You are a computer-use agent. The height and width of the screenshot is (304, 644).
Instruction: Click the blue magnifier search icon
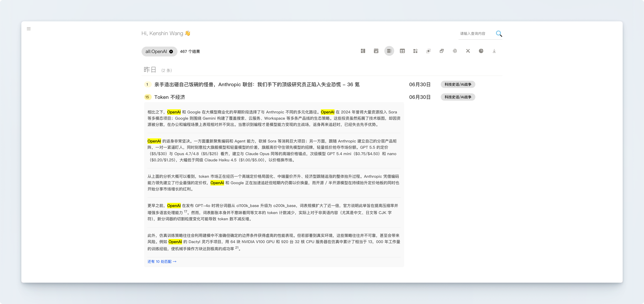(499, 33)
